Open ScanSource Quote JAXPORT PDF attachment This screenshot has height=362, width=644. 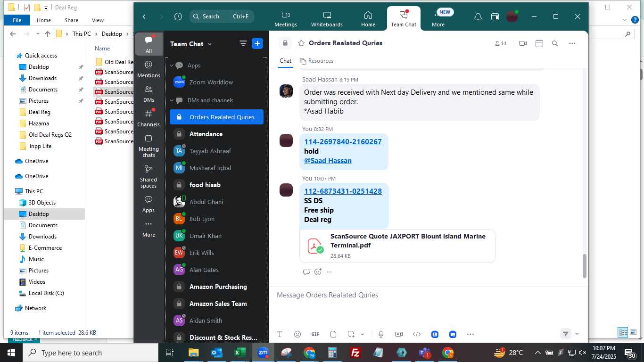click(x=397, y=246)
